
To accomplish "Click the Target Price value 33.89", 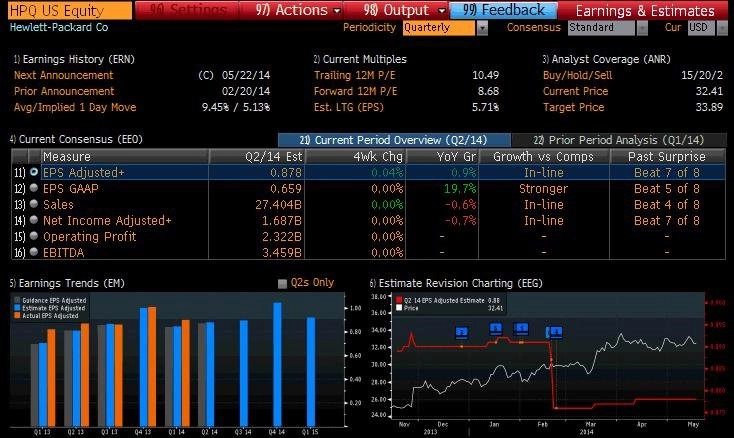I will (x=709, y=107).
